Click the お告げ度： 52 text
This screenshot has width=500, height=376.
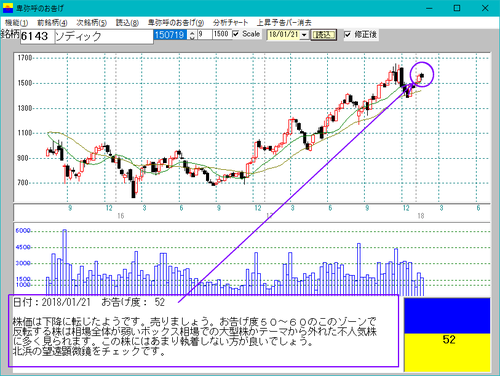(133, 302)
